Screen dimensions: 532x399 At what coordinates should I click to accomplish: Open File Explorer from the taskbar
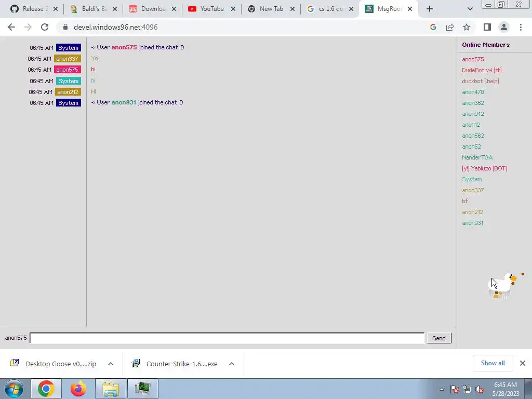click(111, 389)
